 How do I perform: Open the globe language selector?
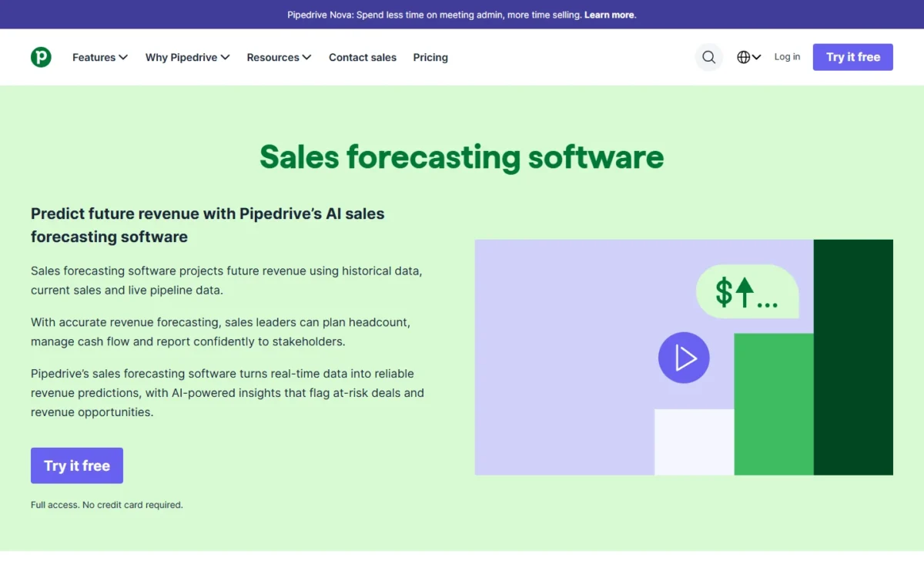[x=748, y=57]
